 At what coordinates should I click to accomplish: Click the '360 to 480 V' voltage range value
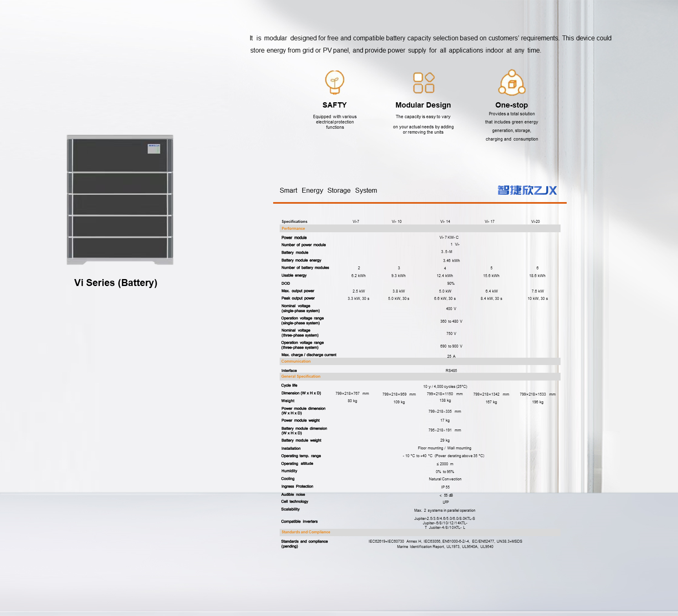451,321
